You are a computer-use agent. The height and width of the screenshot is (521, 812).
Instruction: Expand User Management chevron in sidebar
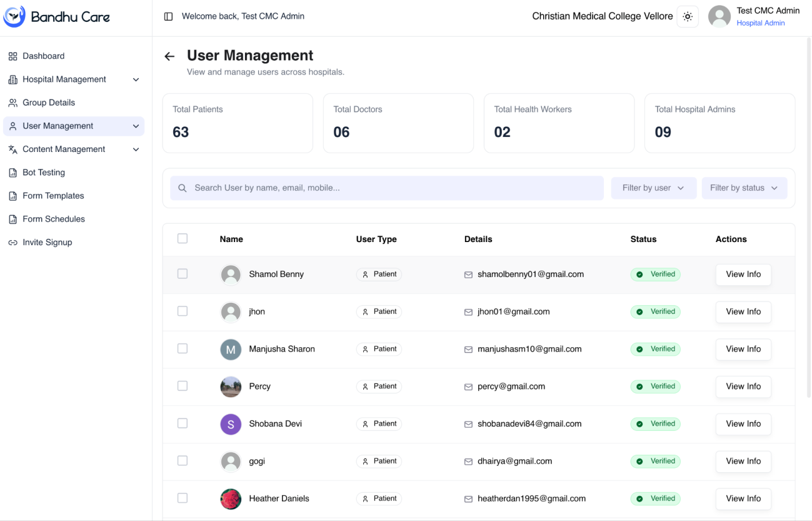136,126
